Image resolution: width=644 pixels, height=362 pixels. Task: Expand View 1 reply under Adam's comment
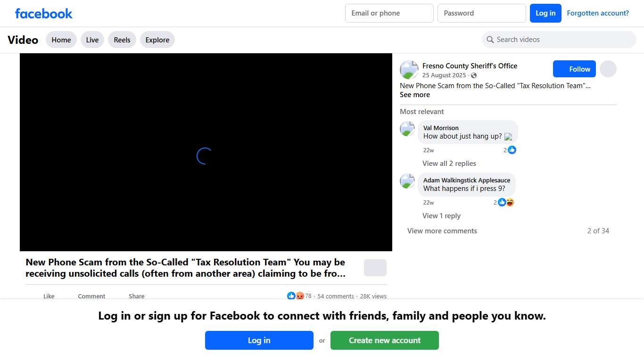click(x=441, y=216)
